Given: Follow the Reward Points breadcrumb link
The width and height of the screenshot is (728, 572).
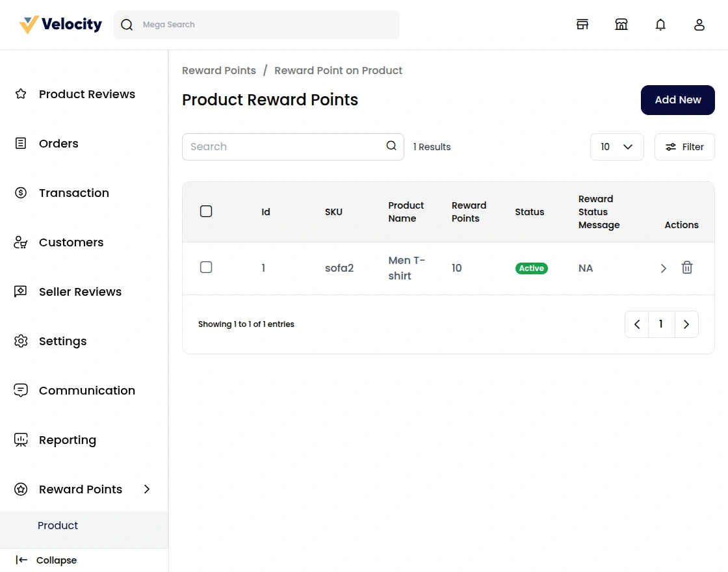Looking at the screenshot, I should click(218, 70).
